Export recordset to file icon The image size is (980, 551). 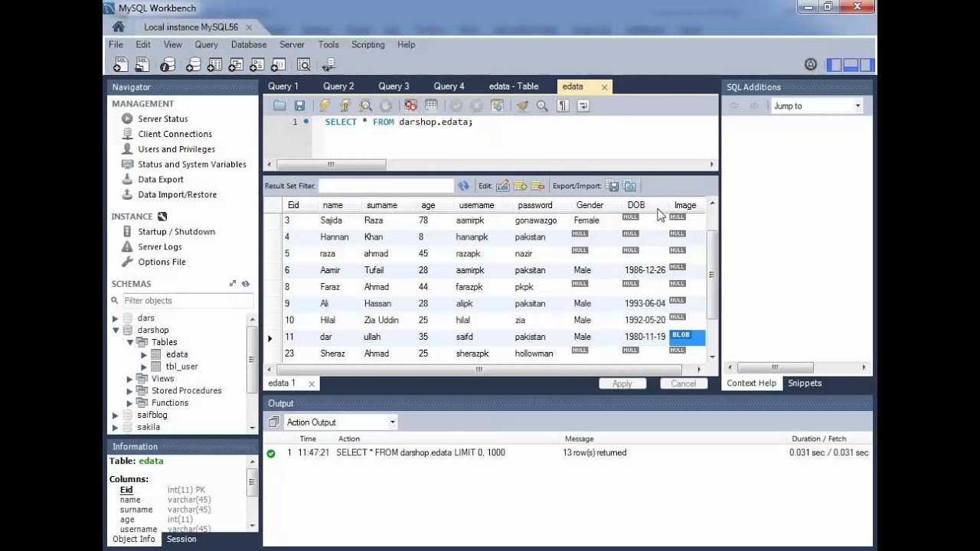(612, 185)
